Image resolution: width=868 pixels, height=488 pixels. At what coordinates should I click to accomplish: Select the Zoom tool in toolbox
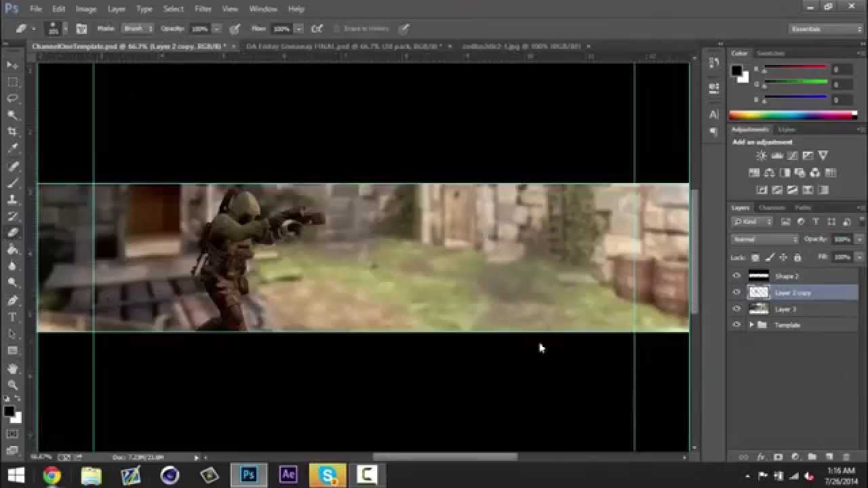(x=12, y=385)
